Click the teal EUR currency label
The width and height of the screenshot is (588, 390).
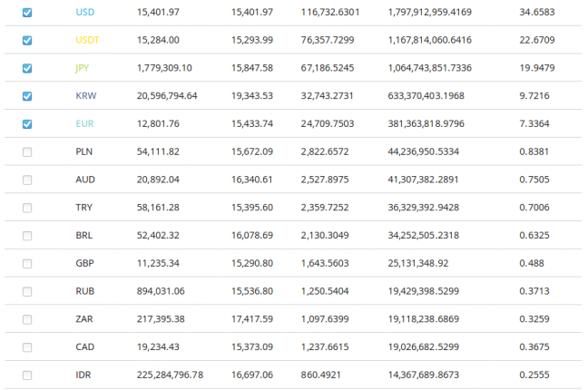click(84, 124)
